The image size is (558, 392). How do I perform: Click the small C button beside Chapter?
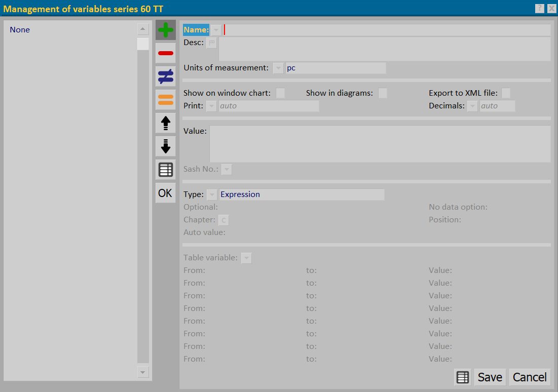(224, 220)
